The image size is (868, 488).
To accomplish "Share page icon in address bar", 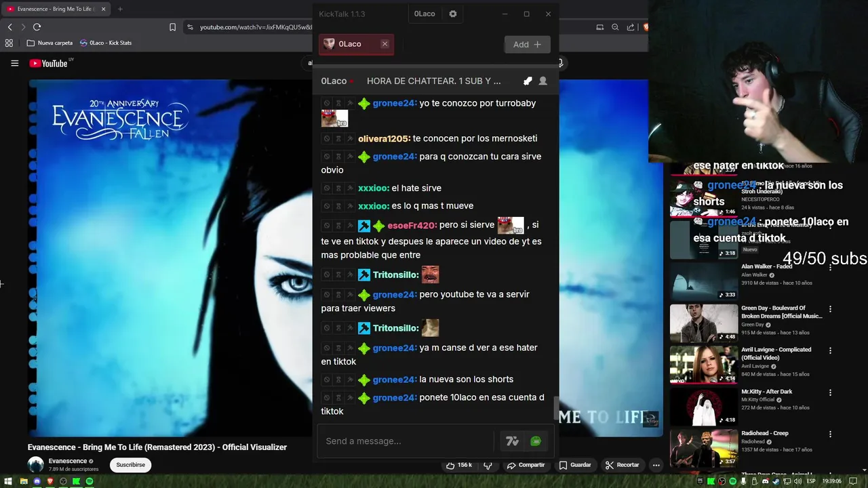I will pos(631,27).
